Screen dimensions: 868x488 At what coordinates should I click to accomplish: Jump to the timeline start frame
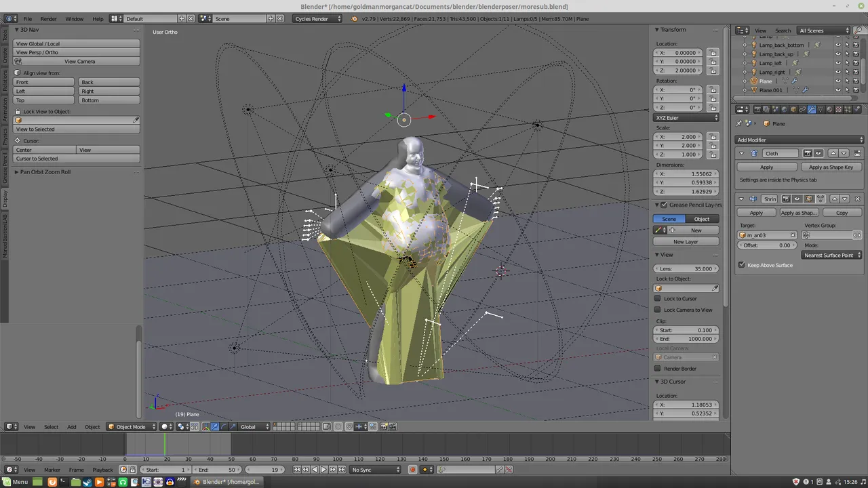click(297, 470)
